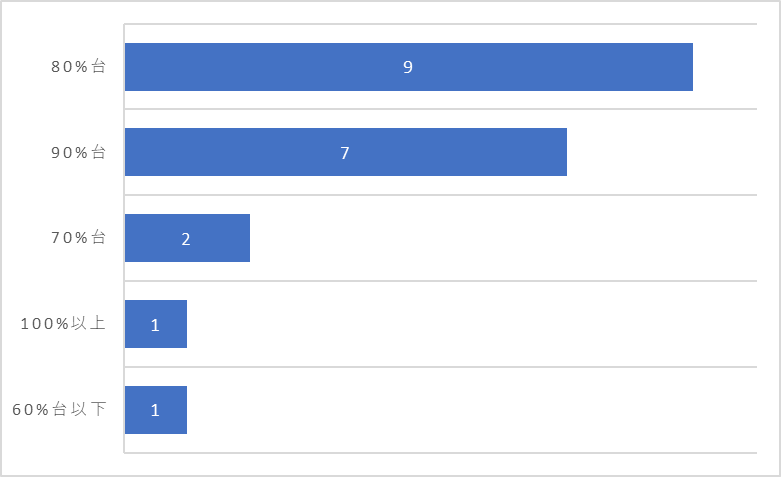The width and height of the screenshot is (781, 477).
Task: Click empty plot area right of the 70%台 bar
Action: click(503, 238)
